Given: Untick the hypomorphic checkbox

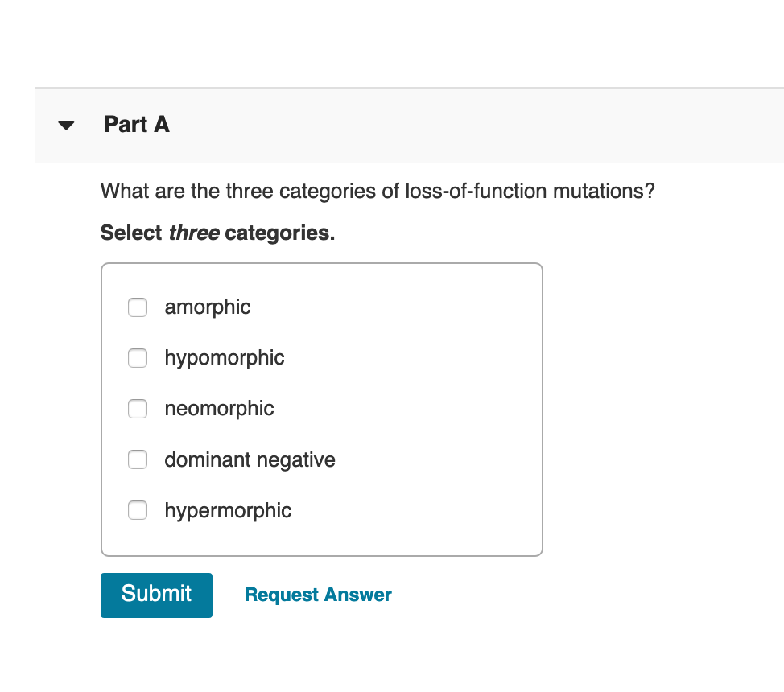Looking at the screenshot, I should tap(137, 358).
